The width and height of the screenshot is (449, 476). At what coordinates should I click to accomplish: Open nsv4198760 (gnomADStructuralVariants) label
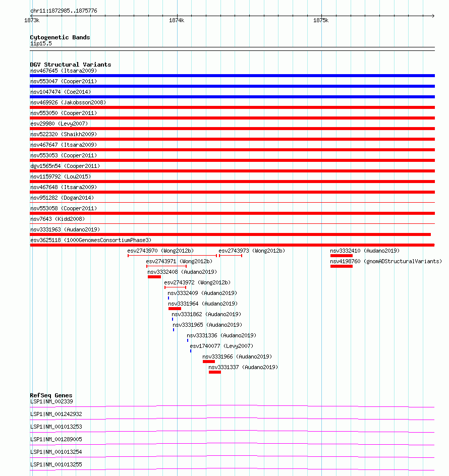[386, 261]
